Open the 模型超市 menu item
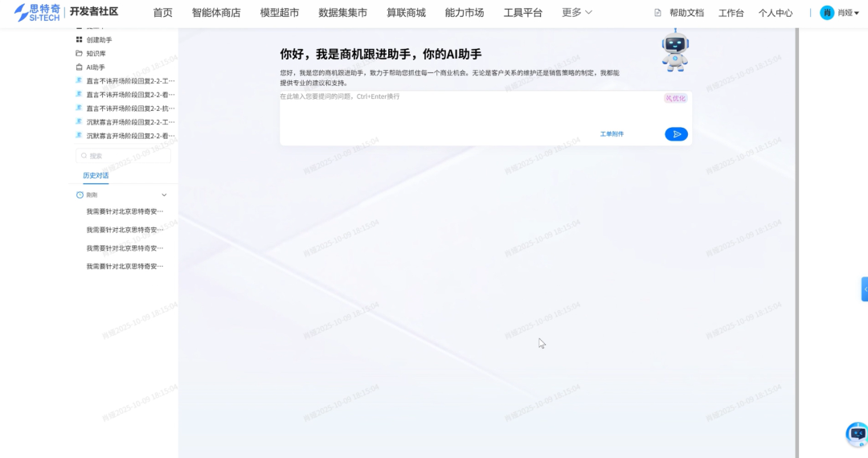 (280, 13)
